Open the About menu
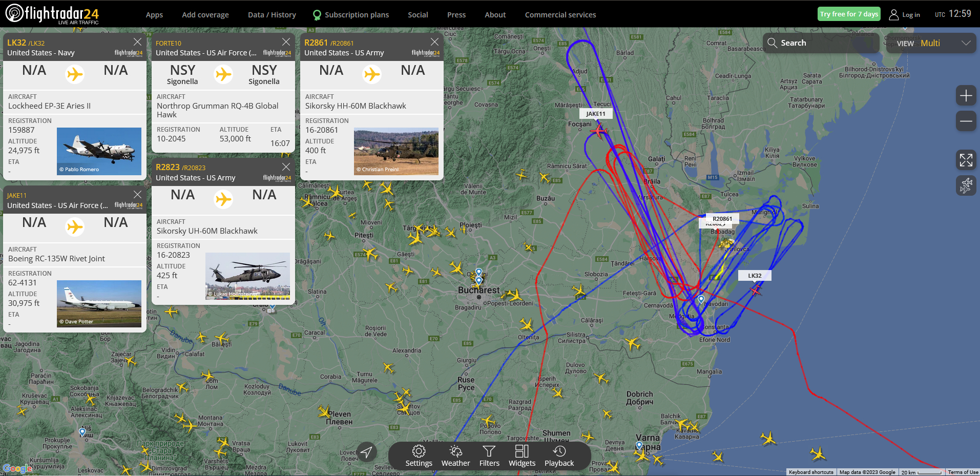This screenshot has height=476, width=980. (x=495, y=15)
